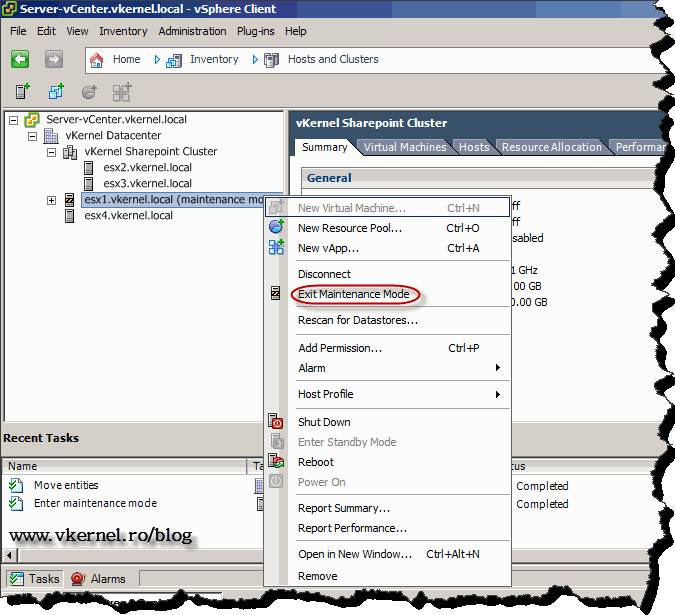Select esx4.vkernel.local in the tree
The height and width of the screenshot is (615, 675).
click(x=128, y=216)
